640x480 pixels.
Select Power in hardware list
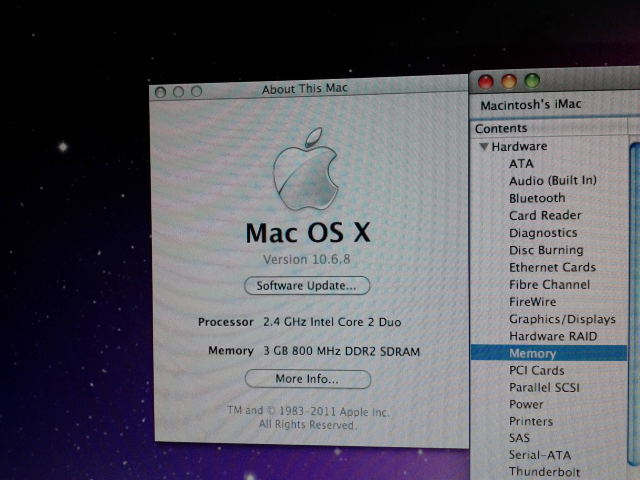(x=526, y=404)
